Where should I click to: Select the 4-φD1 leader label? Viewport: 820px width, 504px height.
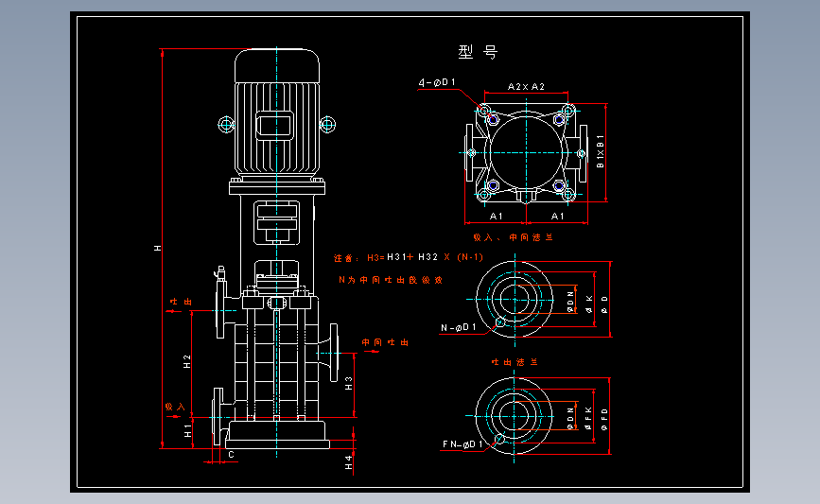pyautogui.click(x=437, y=82)
